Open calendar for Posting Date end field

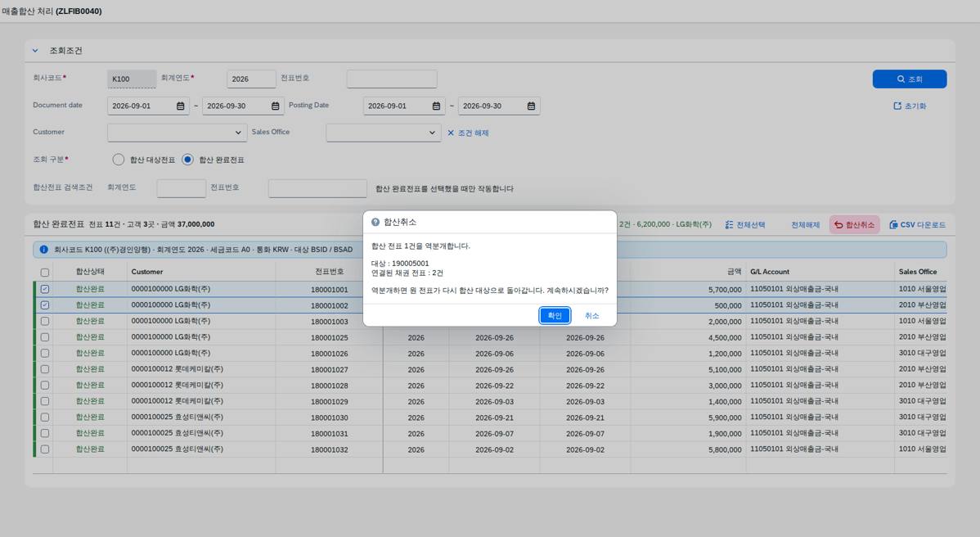pos(531,106)
